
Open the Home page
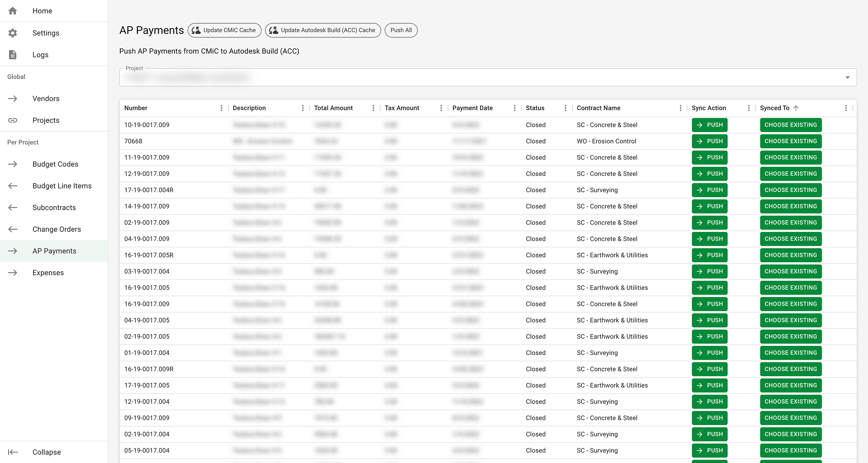tap(42, 11)
